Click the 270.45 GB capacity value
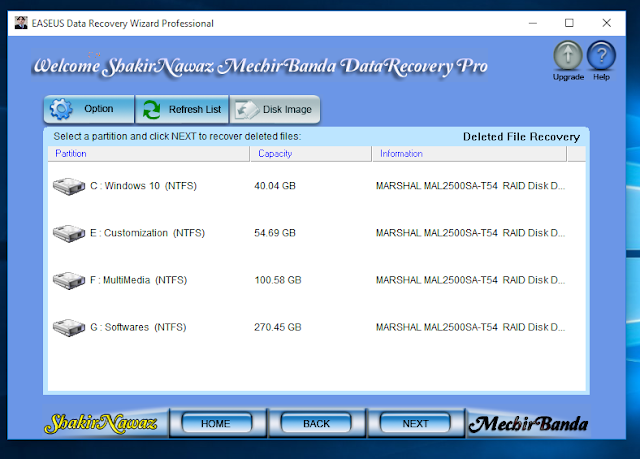640x459 pixels. point(278,327)
